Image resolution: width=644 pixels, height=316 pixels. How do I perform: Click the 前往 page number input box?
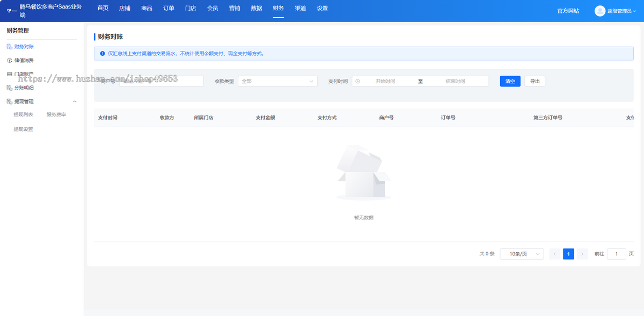tap(616, 254)
